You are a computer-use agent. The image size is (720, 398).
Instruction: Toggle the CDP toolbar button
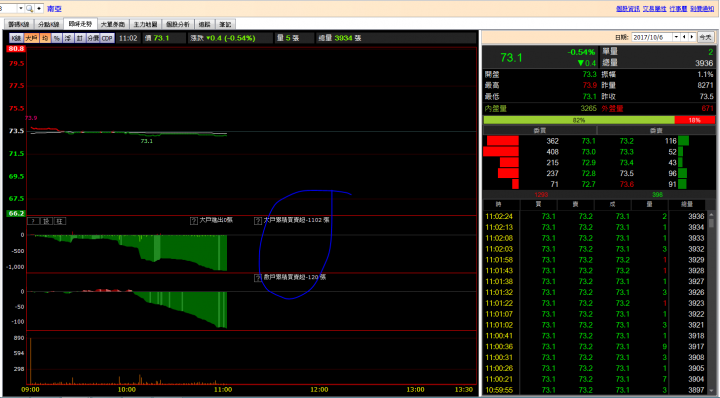pos(107,38)
